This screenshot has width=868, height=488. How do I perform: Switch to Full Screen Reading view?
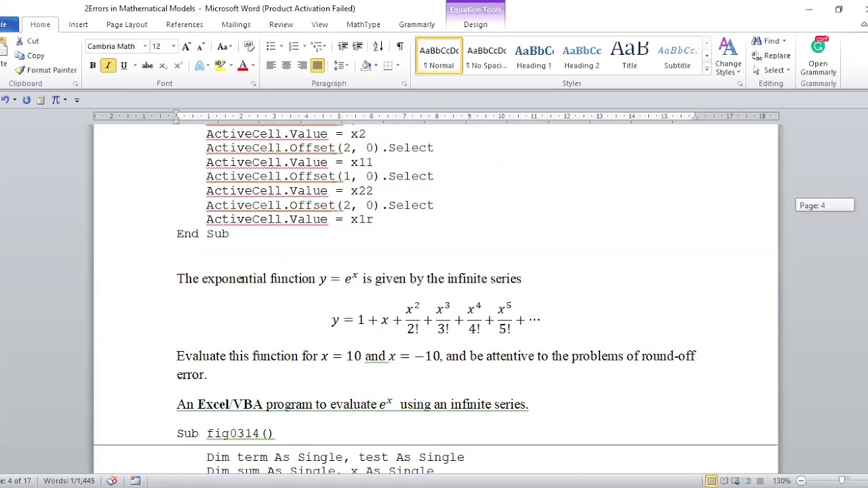pos(725,481)
